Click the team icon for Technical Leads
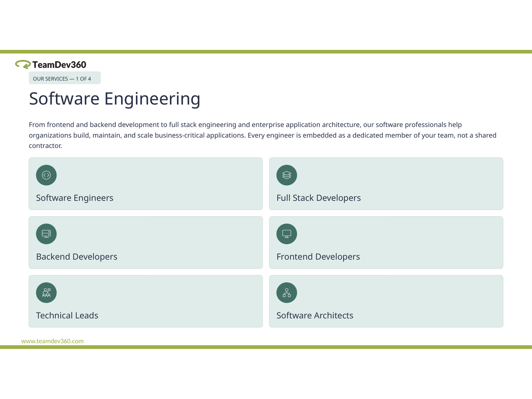Viewport: 532px width, 399px height. pos(46,293)
